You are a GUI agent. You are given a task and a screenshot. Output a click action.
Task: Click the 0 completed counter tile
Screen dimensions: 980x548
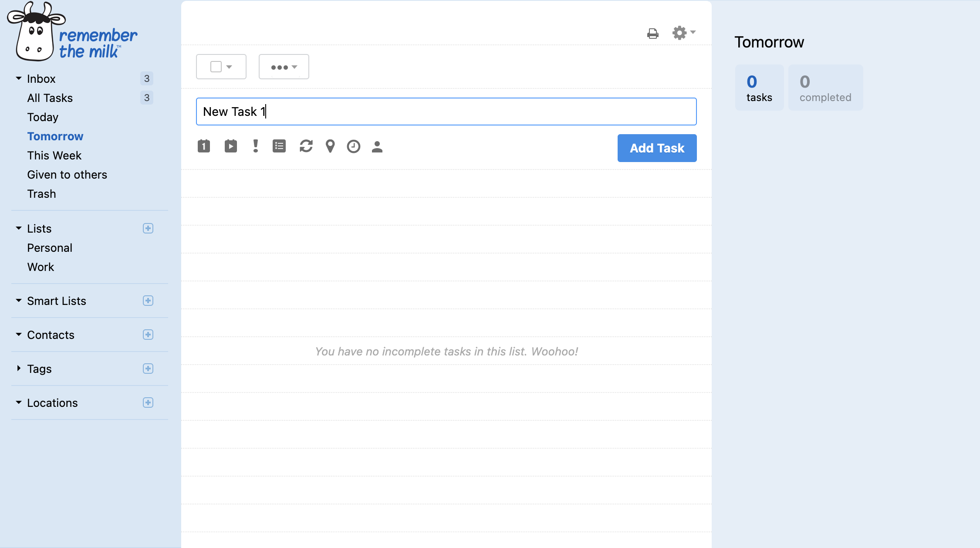(826, 88)
